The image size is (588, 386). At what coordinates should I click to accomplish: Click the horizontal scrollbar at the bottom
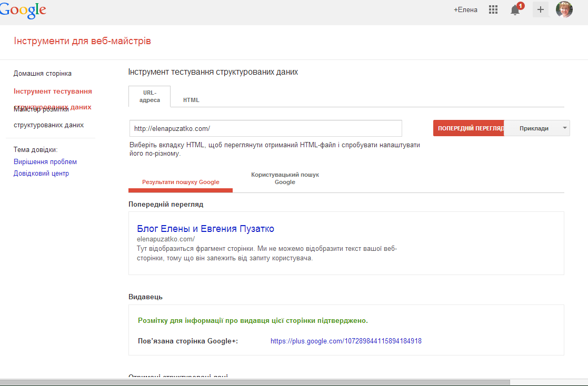(x=255, y=382)
